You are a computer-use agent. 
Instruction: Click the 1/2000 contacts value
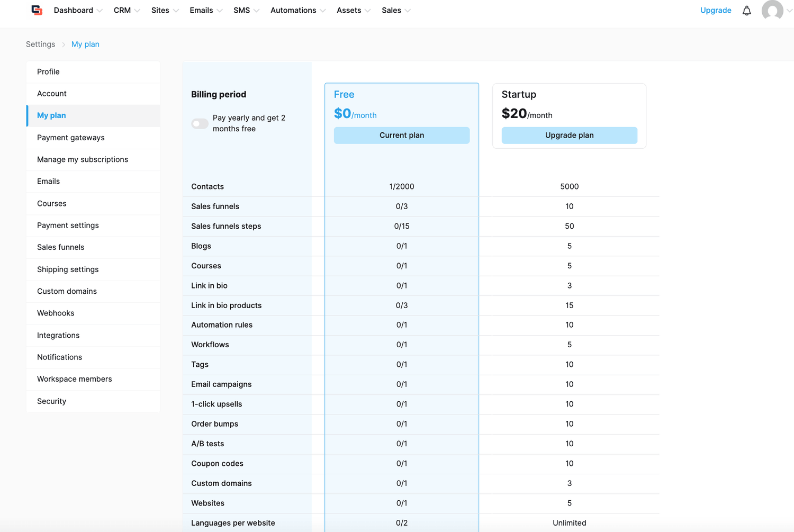pyautogui.click(x=402, y=186)
